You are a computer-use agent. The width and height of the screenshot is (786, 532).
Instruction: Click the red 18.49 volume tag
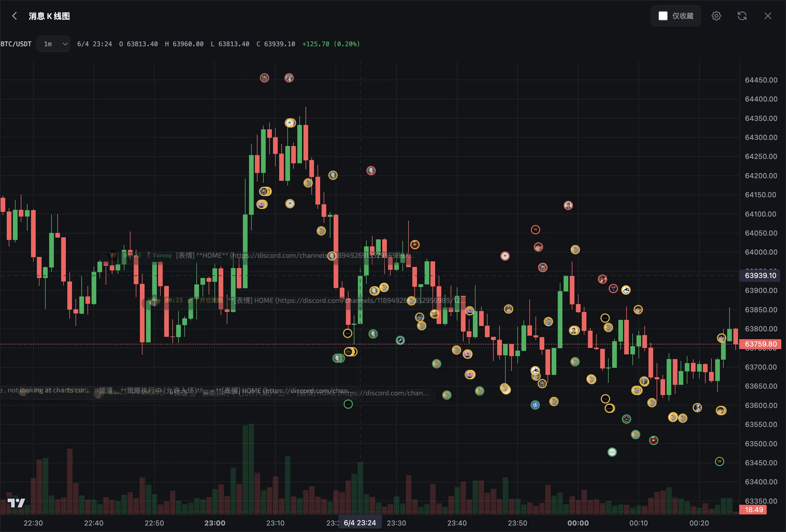(x=754, y=510)
